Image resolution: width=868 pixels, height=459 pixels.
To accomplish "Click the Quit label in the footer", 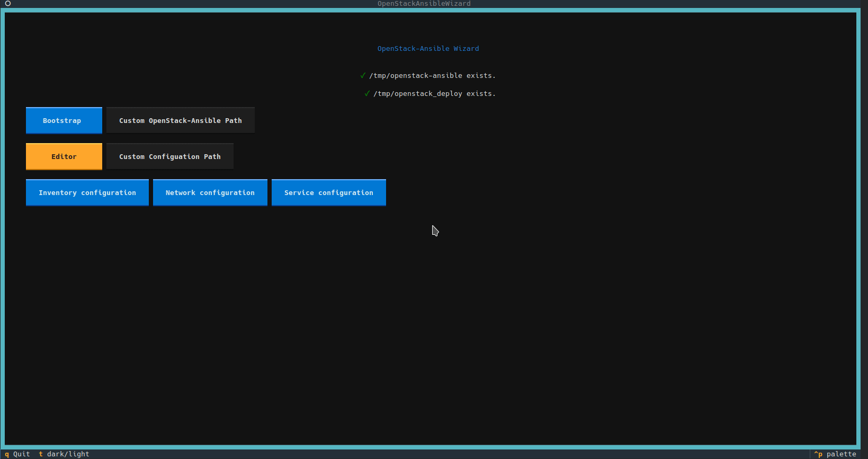I will (22, 454).
